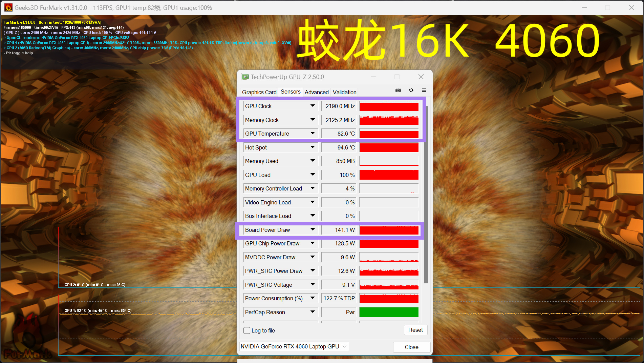
Task: Open the PWR_SRC Power Draw dropdown
Action: coord(313,271)
